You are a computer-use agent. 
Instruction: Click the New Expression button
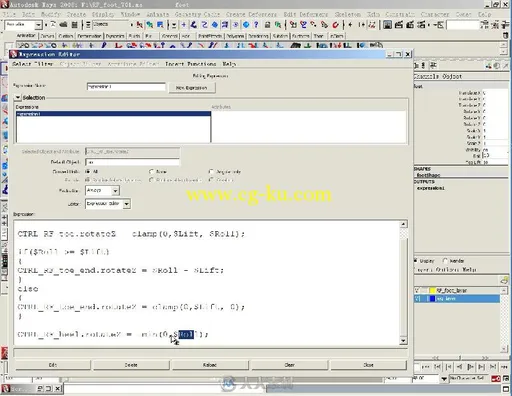[x=192, y=88]
